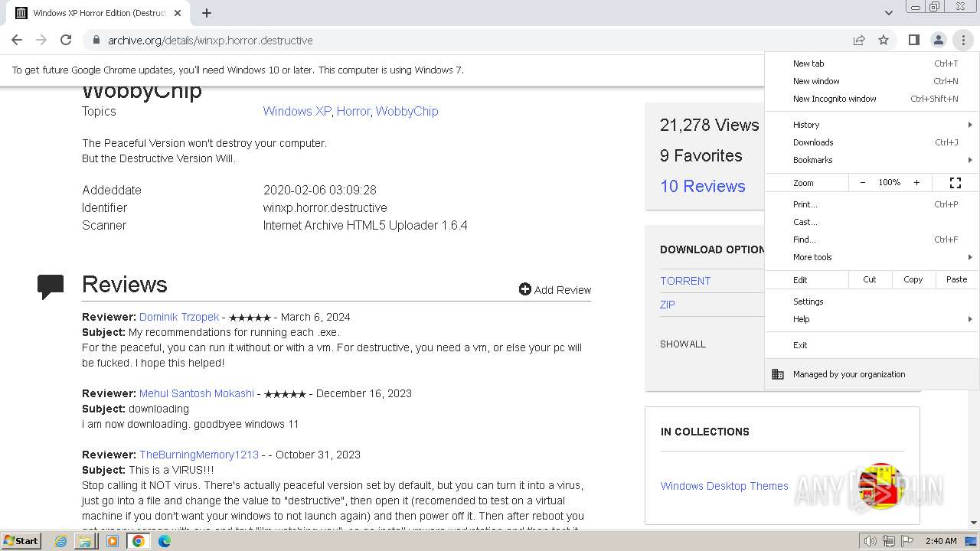Open the WobbyChip topic link

pyautogui.click(x=407, y=111)
